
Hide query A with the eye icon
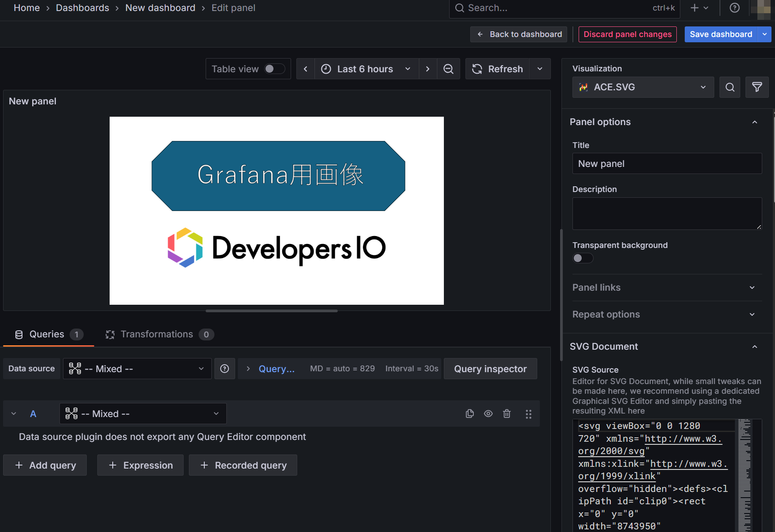[488, 414]
